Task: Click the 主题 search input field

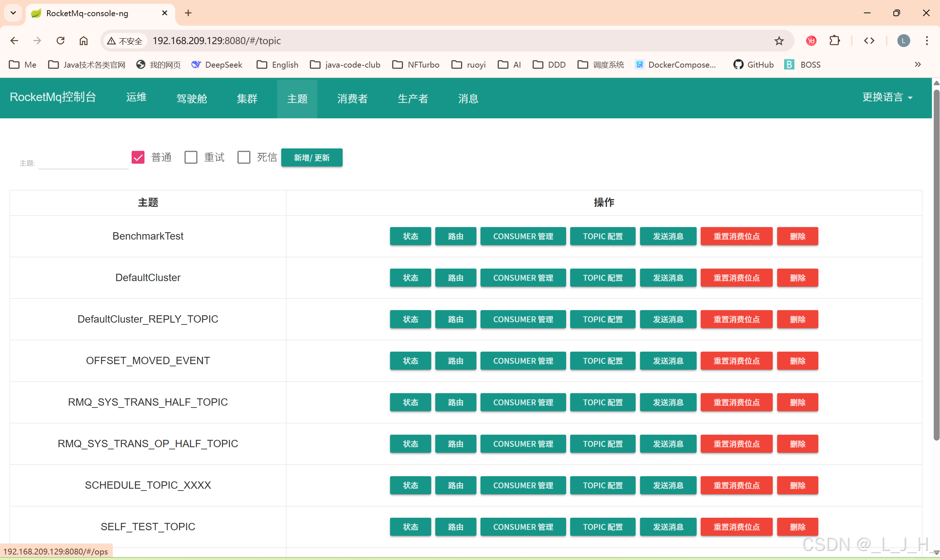Action: click(x=83, y=162)
